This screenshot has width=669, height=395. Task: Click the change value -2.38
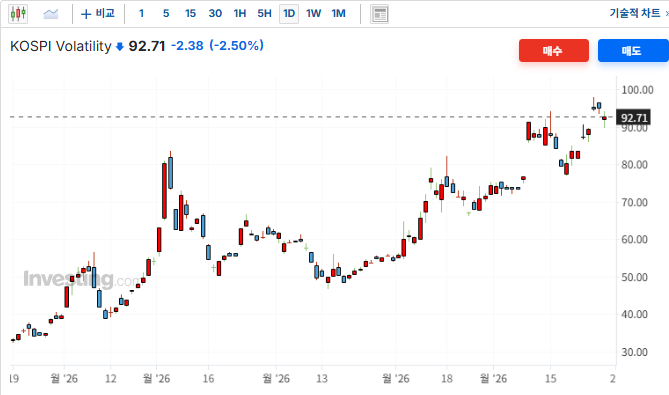click(187, 46)
